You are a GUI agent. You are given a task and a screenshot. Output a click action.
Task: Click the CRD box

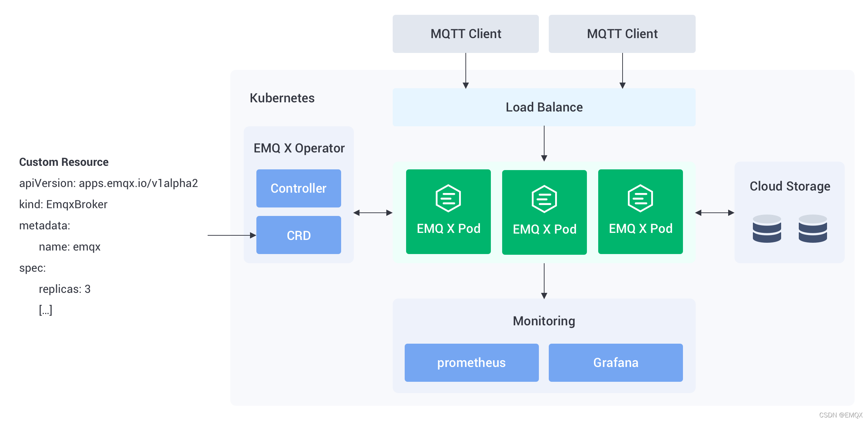click(298, 235)
